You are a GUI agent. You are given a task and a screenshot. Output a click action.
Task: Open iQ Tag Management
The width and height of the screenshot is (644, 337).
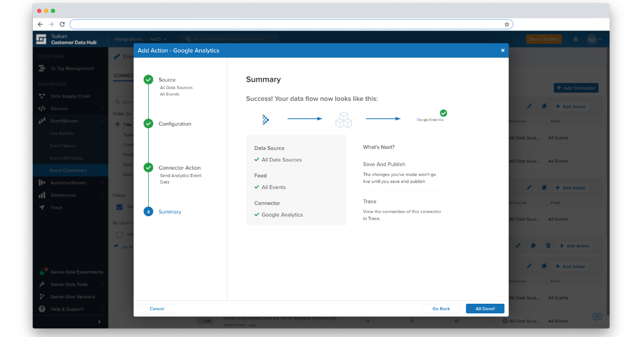tap(72, 68)
